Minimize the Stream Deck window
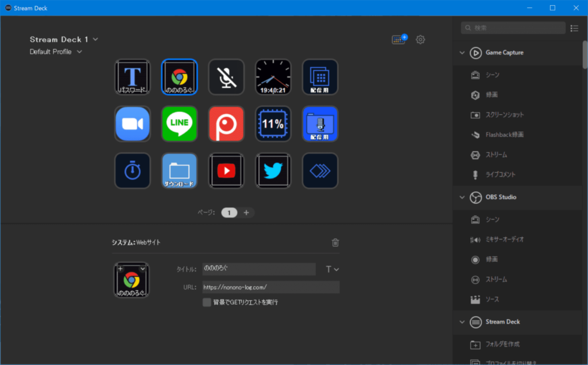The image size is (588, 365). (529, 8)
